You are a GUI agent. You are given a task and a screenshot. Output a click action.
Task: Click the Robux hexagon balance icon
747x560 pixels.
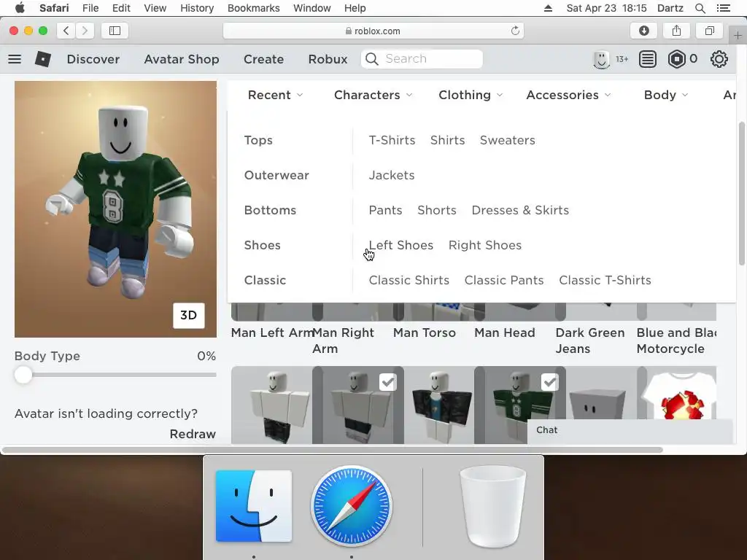click(676, 59)
